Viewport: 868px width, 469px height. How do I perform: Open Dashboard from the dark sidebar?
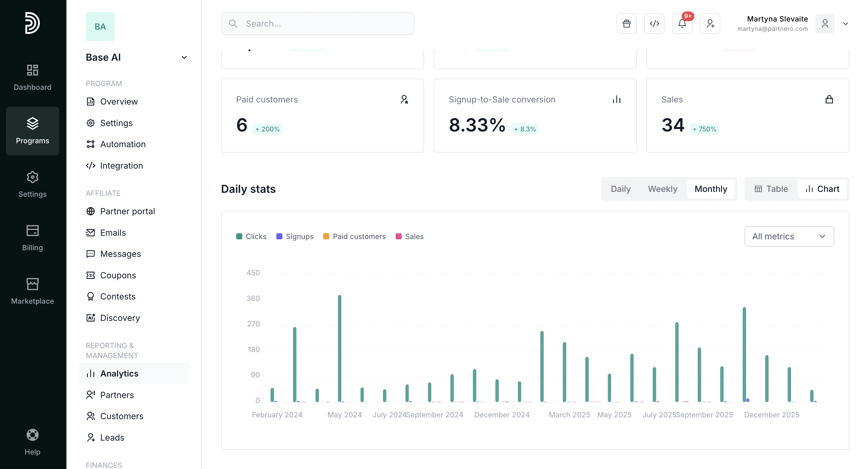click(x=32, y=77)
